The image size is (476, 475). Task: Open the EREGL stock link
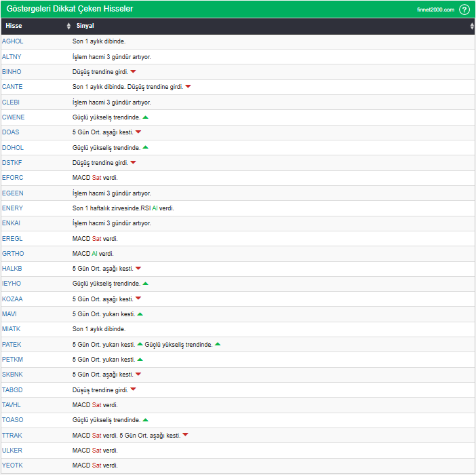pyautogui.click(x=12, y=238)
